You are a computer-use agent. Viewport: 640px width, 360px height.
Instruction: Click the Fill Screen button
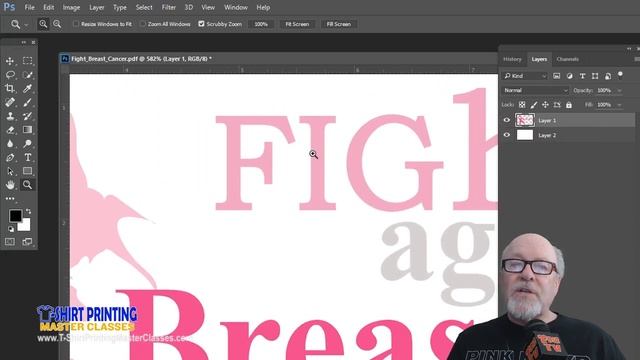click(338, 24)
